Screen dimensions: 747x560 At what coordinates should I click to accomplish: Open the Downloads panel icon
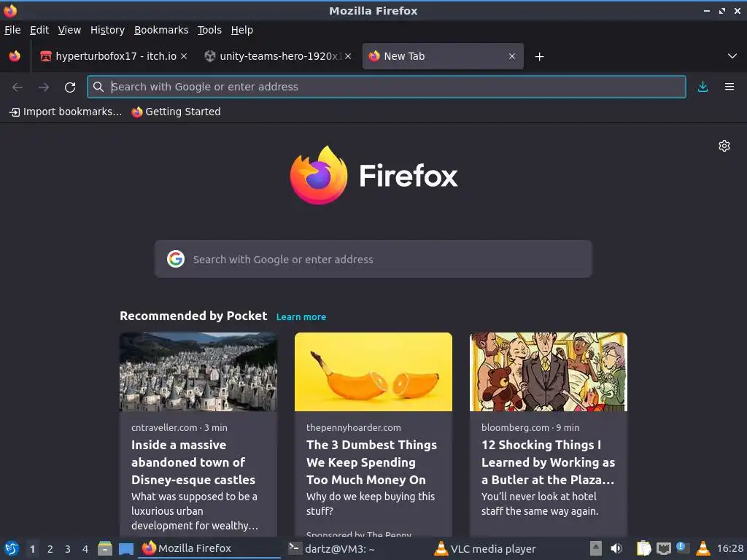703,87
